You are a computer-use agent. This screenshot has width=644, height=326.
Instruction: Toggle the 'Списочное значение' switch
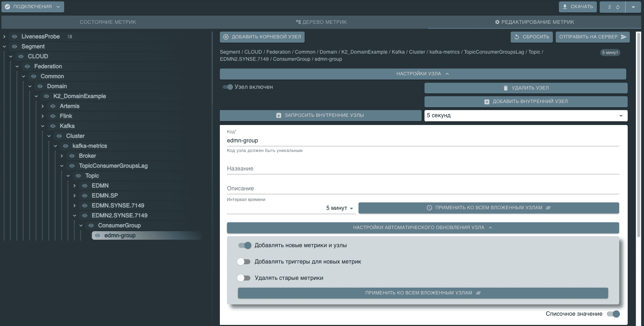613,314
